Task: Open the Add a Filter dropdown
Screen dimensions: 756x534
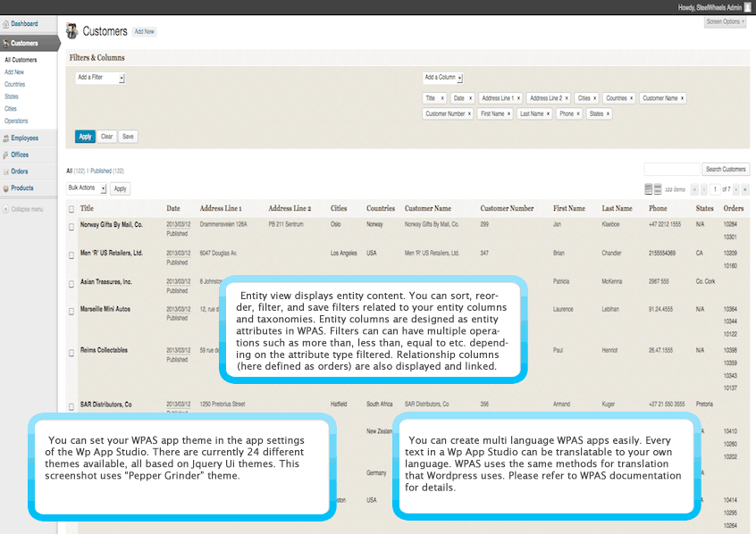Action: (x=100, y=78)
